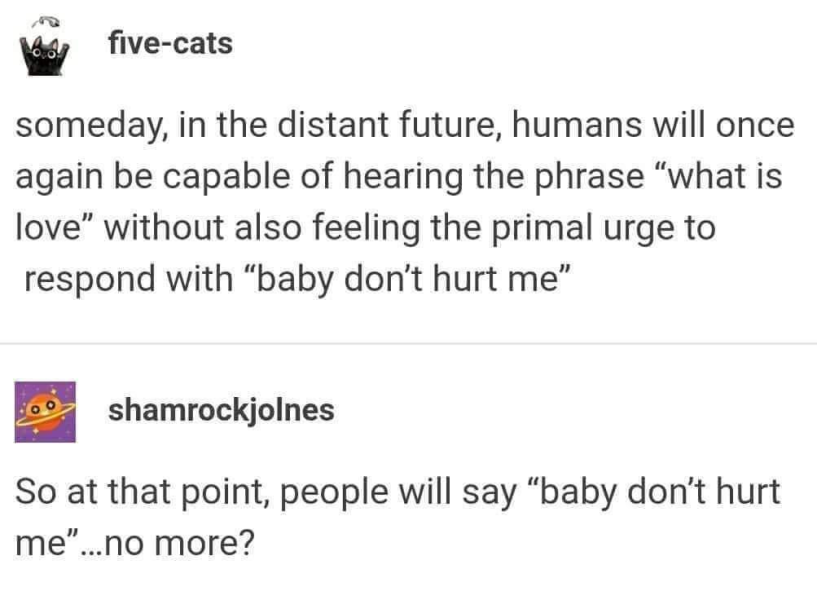Visit the five-cats blog username
Viewport: 817px width, 600px height.
click(170, 43)
